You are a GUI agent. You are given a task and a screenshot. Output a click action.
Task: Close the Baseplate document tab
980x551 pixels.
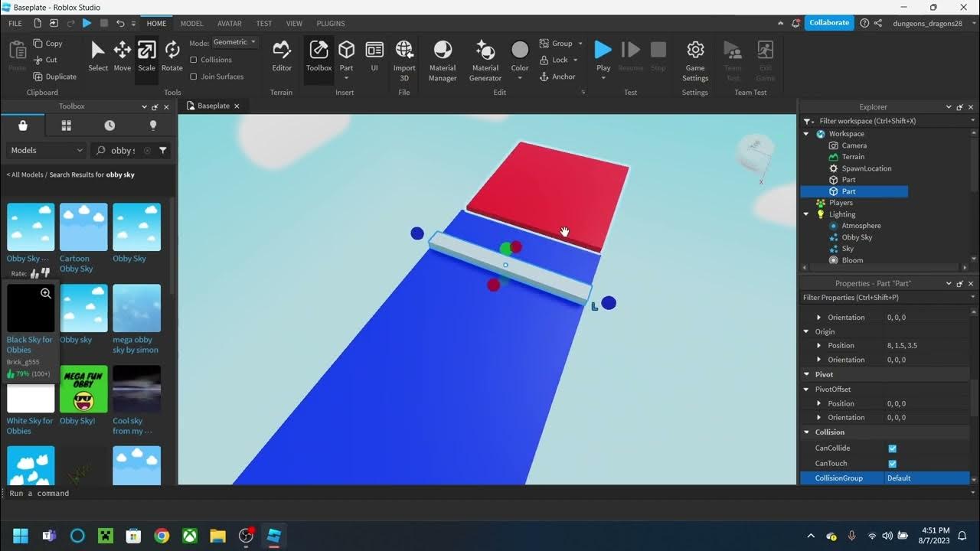[237, 106]
